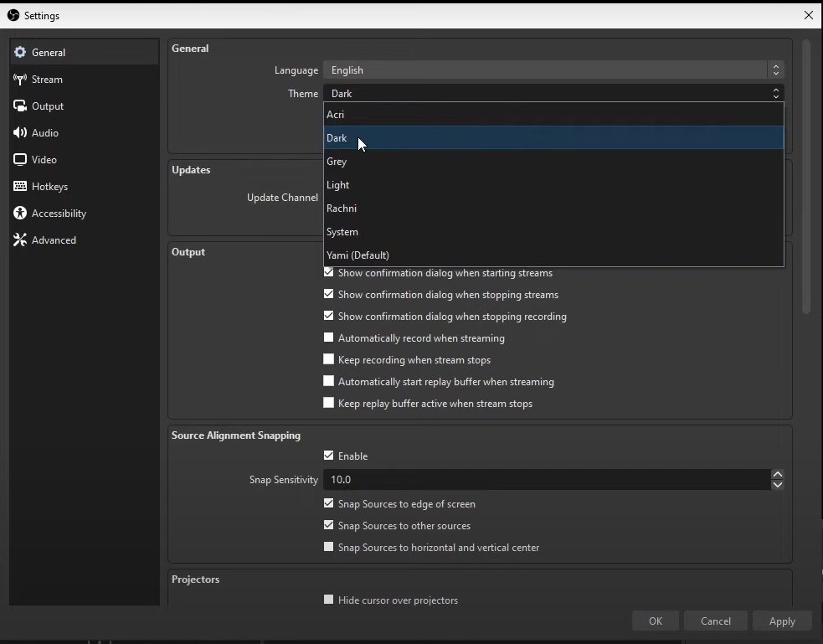Screen dimensions: 823x644
Task: Open the Audio settings icon
Action: click(x=20, y=132)
